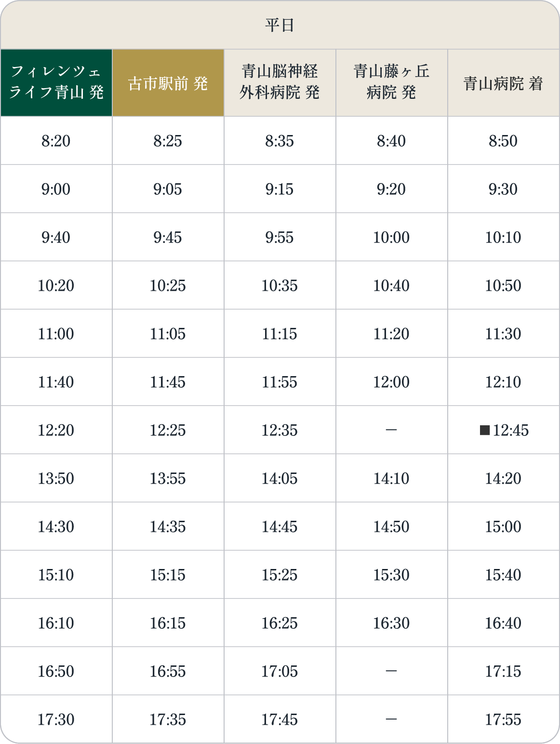
Task: Click the 11:30 arrival time cell
Action: 504,334
